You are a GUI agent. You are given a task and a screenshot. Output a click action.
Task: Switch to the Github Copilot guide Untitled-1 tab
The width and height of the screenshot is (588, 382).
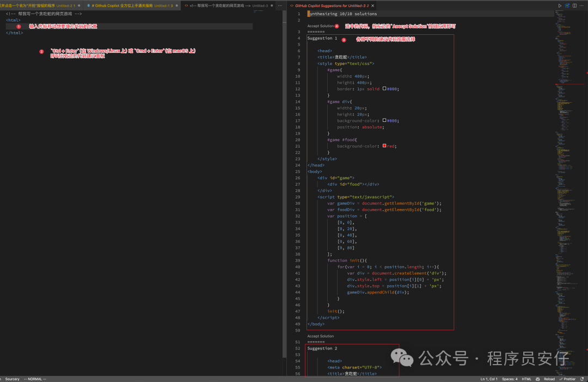tap(130, 5)
